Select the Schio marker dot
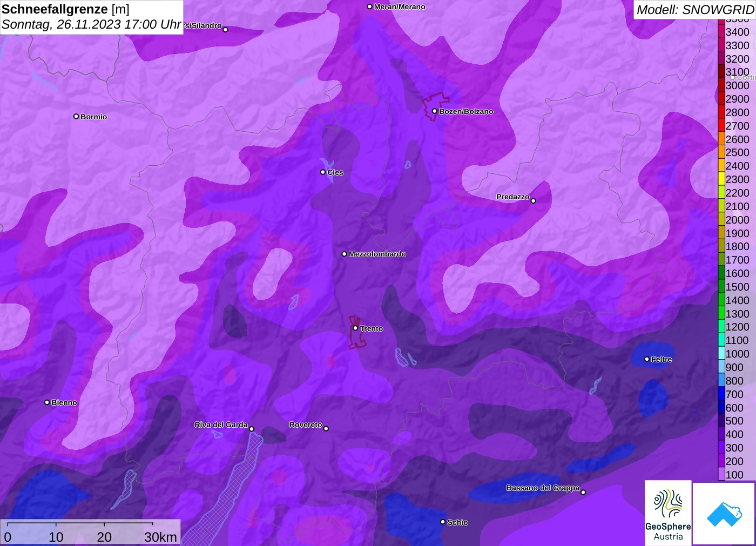 [443, 522]
